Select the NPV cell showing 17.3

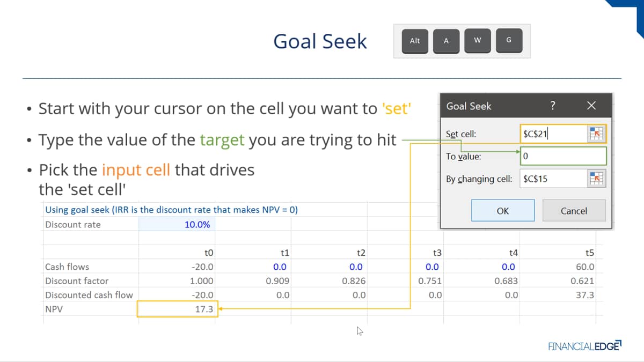click(178, 309)
